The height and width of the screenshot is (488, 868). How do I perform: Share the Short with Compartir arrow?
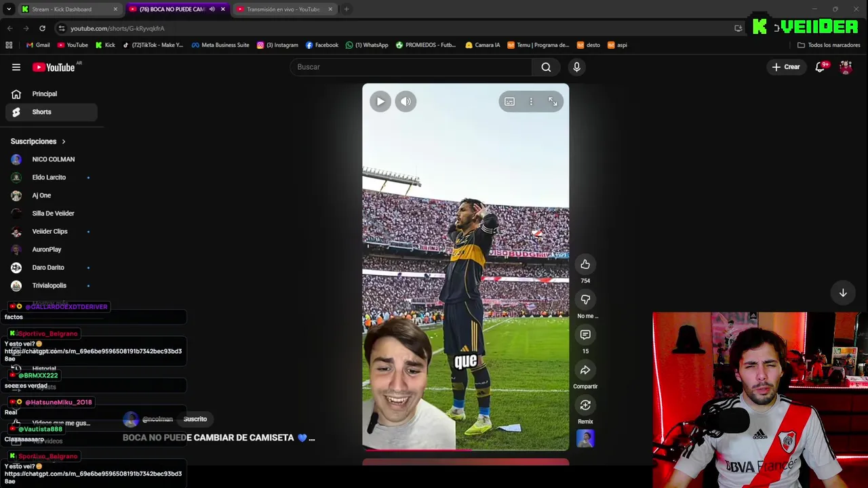pos(585,370)
